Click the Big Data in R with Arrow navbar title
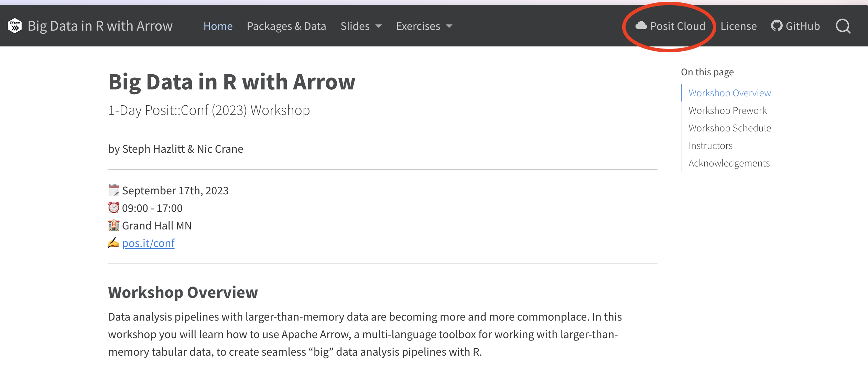 (100, 26)
